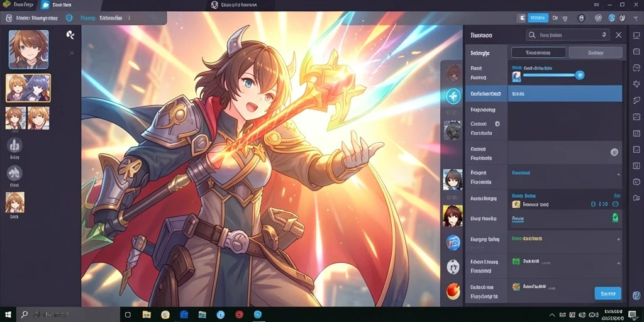Image resolution: width=644 pixels, height=322 pixels.
Task: Click the white pinwheel icon beside the portrait
Action: [70, 35]
